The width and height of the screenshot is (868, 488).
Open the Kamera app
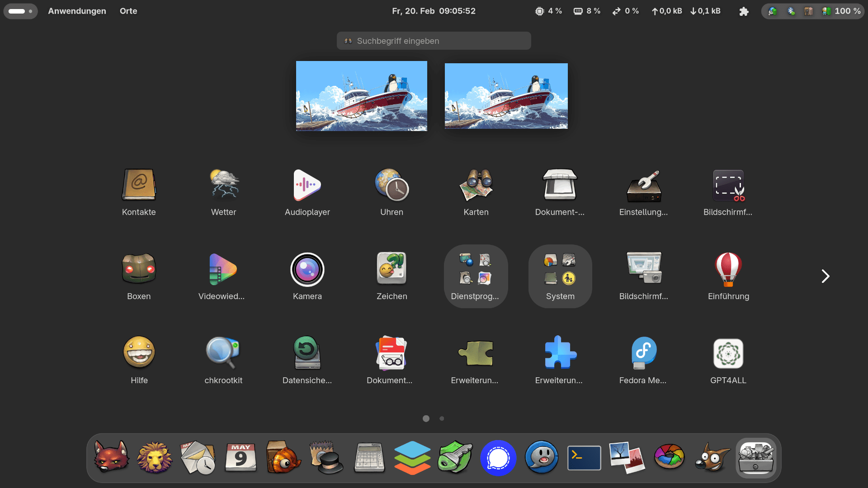click(307, 270)
